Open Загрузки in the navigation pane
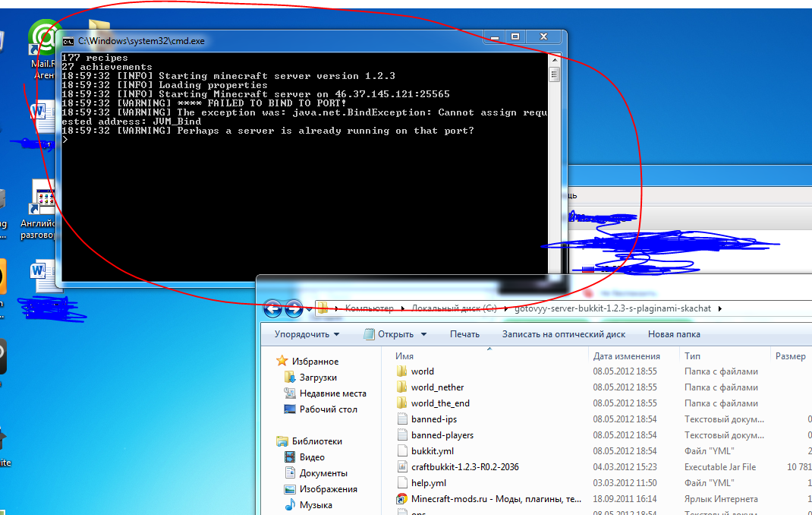Image resolution: width=812 pixels, height=515 pixels. tap(318, 378)
